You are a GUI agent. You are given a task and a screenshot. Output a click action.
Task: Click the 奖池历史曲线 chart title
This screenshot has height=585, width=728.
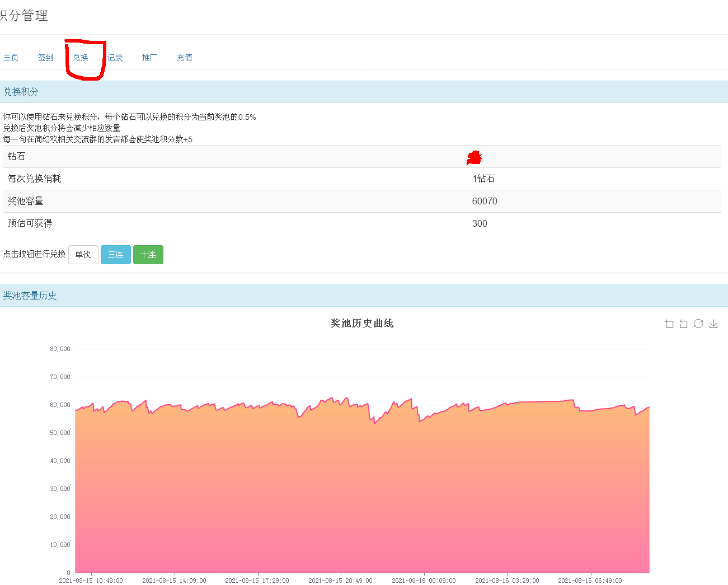[x=362, y=323]
